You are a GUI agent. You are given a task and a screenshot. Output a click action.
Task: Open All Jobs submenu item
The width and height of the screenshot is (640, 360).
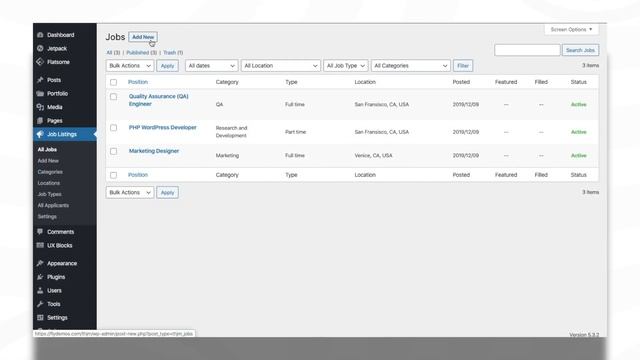tap(47, 150)
